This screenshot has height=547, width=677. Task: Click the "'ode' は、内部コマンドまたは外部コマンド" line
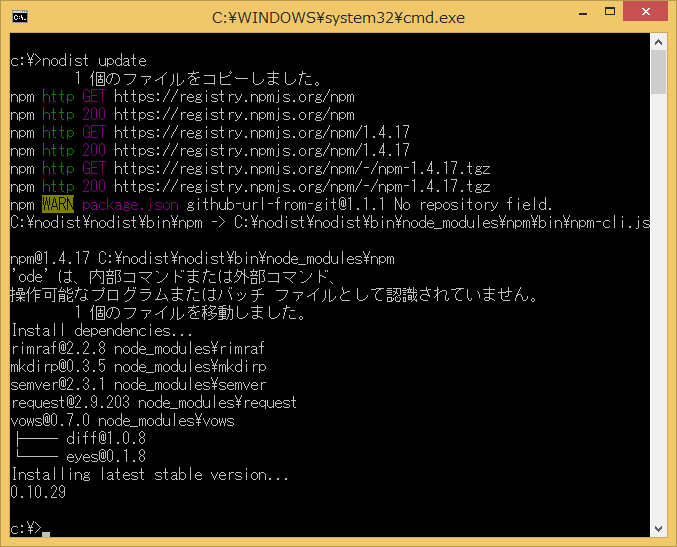173,277
